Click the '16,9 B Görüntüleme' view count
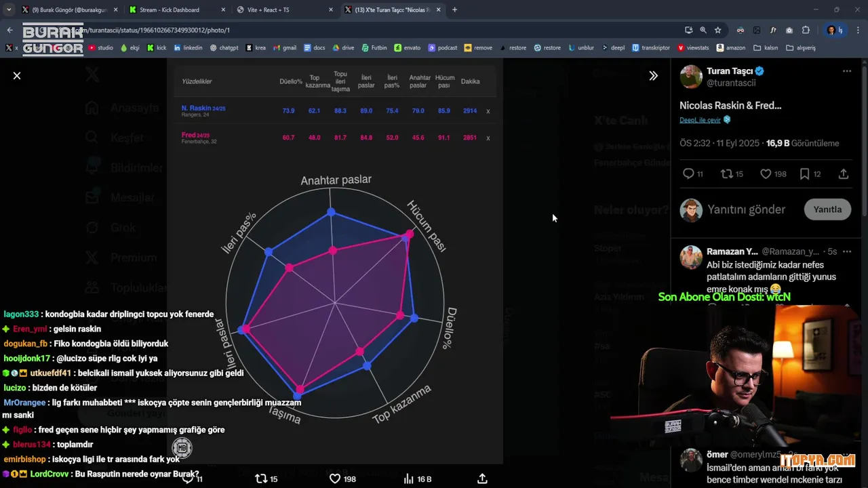 tap(802, 143)
